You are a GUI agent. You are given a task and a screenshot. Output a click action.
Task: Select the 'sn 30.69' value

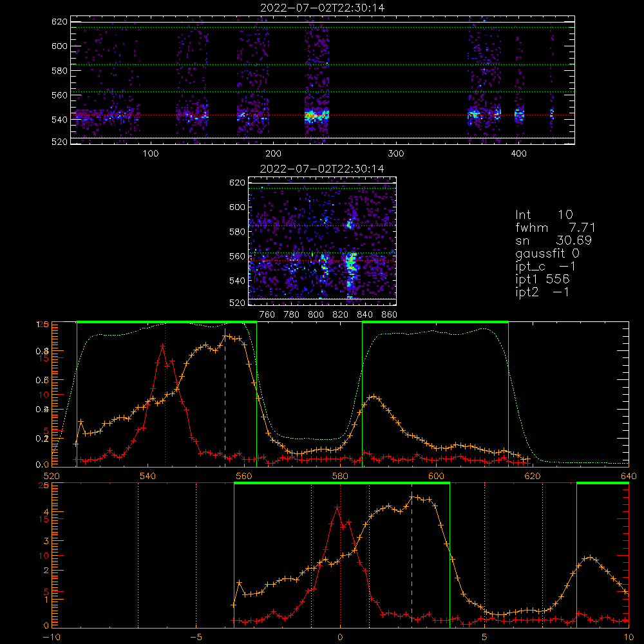(x=553, y=240)
